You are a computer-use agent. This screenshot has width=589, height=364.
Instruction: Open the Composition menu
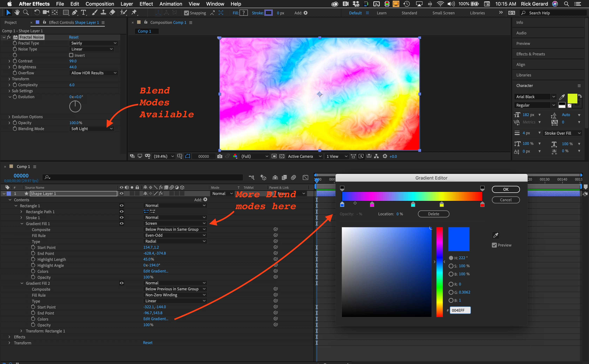[x=100, y=4]
